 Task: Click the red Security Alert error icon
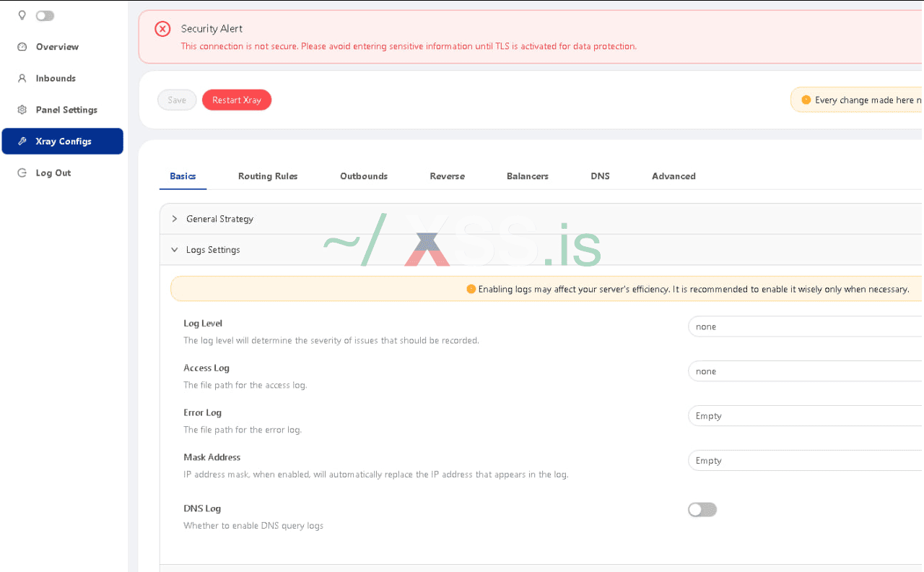pyautogui.click(x=162, y=29)
